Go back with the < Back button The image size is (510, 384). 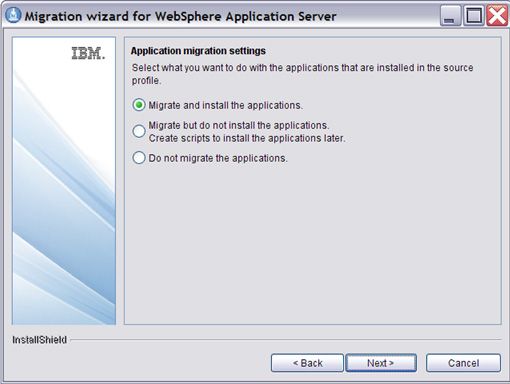[x=307, y=363]
